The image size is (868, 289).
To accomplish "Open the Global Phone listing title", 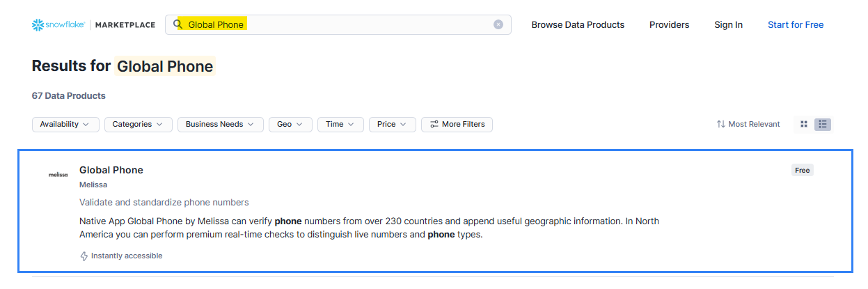I will (111, 170).
